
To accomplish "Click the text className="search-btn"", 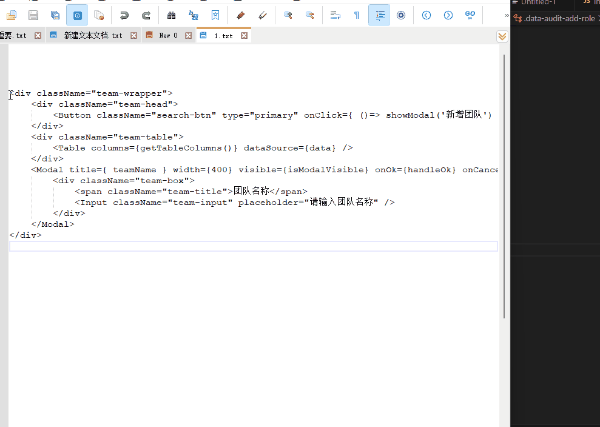I will 156,115.
